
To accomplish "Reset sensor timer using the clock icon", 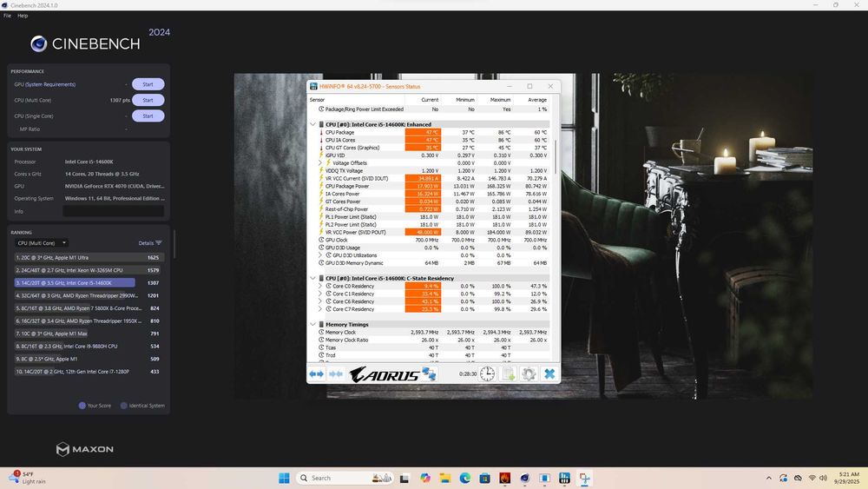I will [x=487, y=373].
